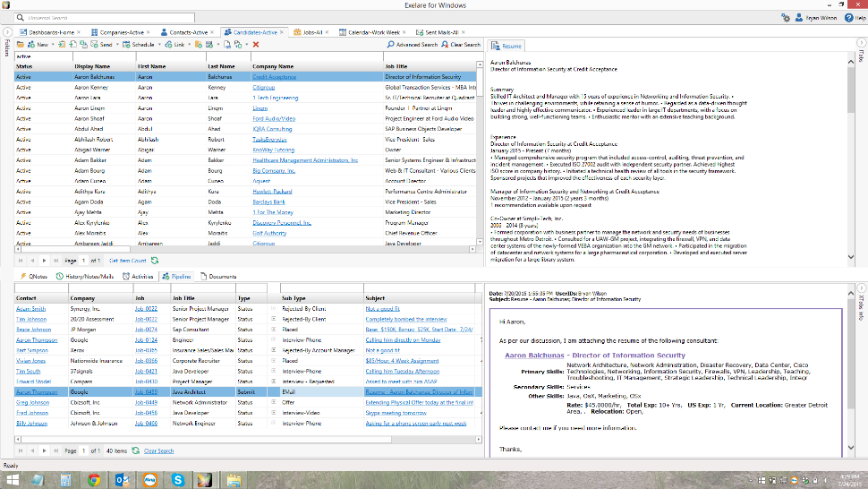Click the Exelare butterfly taskbar icon
The height and width of the screenshot is (489, 868).
click(205, 479)
